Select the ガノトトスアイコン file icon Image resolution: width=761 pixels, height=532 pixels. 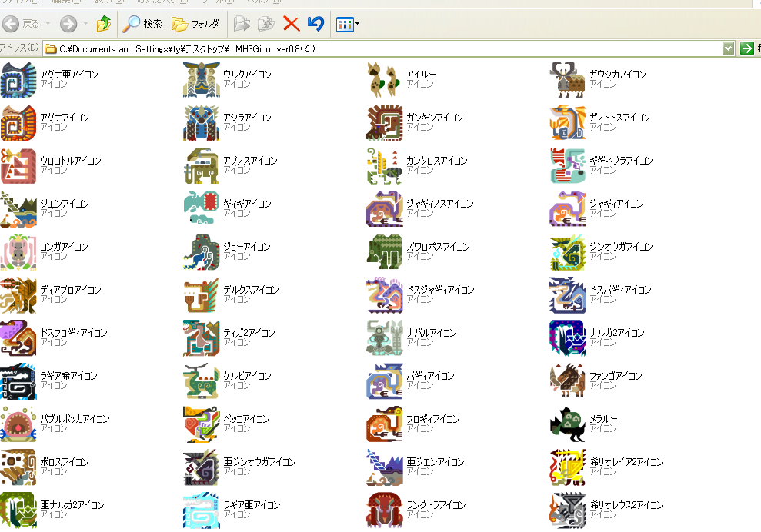point(568,123)
